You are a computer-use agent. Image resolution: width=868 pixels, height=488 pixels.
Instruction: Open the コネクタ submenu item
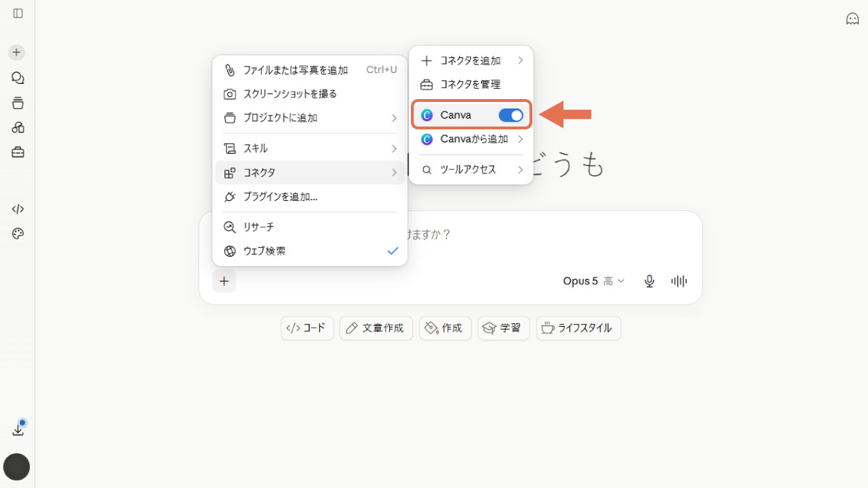(x=310, y=173)
